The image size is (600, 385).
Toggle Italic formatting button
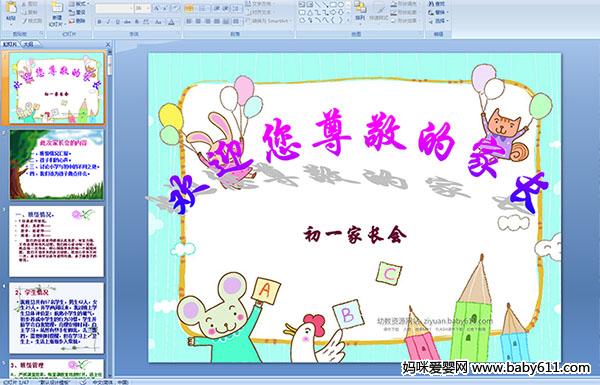(x=108, y=22)
